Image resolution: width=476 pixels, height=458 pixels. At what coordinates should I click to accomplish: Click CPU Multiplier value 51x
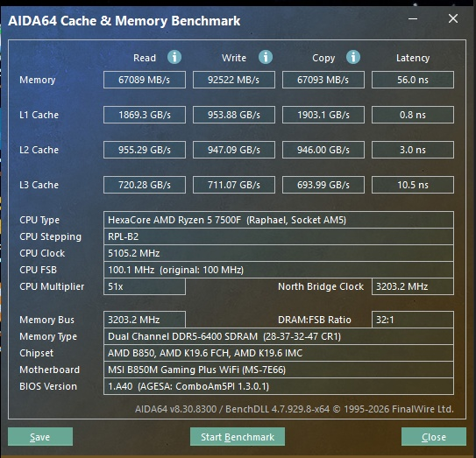coord(145,286)
